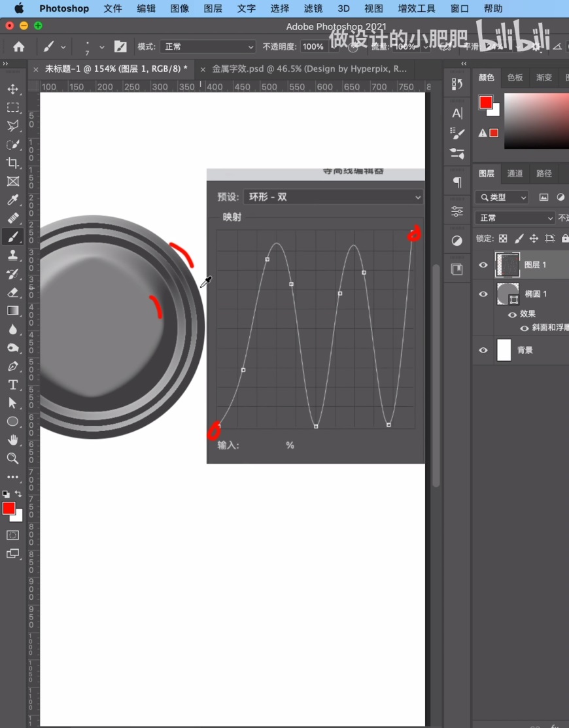Select the Frame tool
The height and width of the screenshot is (728, 569).
(12, 181)
